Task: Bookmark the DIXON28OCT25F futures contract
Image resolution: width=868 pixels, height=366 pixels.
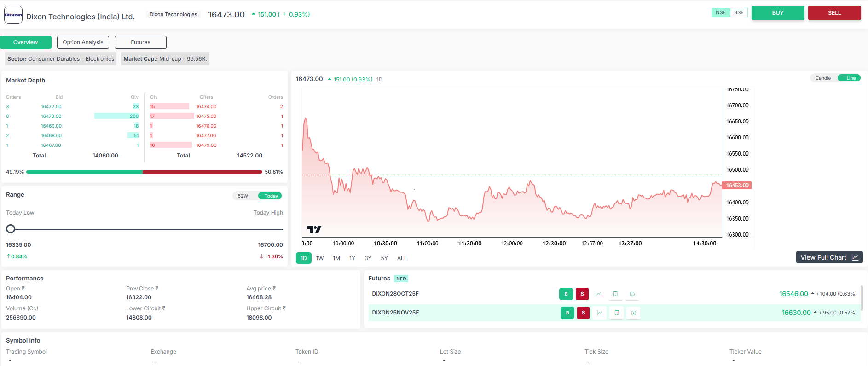Action: pyautogui.click(x=615, y=294)
